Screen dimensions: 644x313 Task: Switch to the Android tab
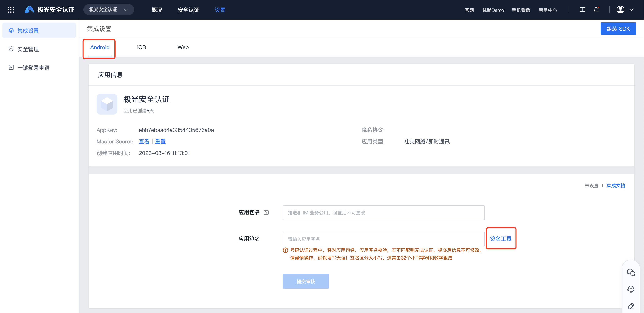click(x=100, y=47)
